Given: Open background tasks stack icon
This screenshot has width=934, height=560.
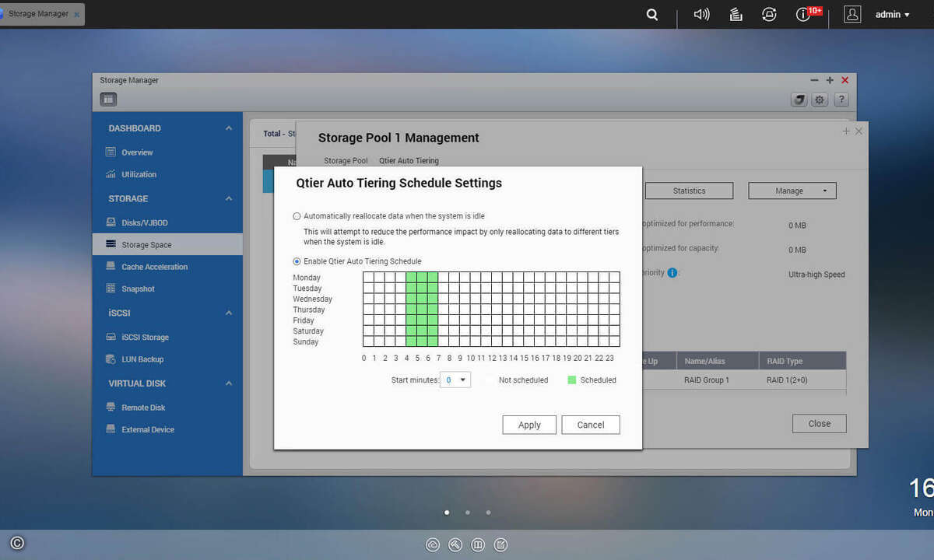Looking at the screenshot, I should point(736,15).
